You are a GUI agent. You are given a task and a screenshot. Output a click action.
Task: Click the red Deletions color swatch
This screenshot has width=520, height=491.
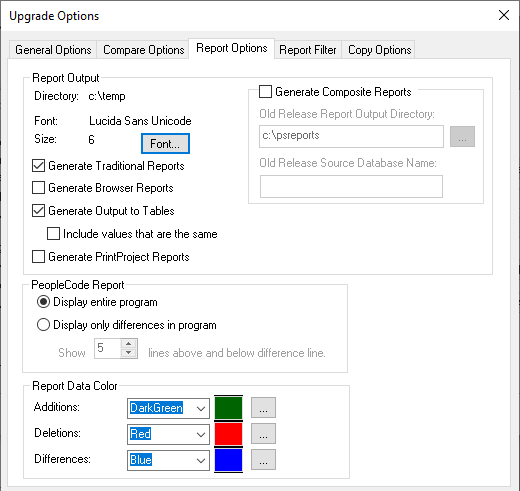click(228, 434)
